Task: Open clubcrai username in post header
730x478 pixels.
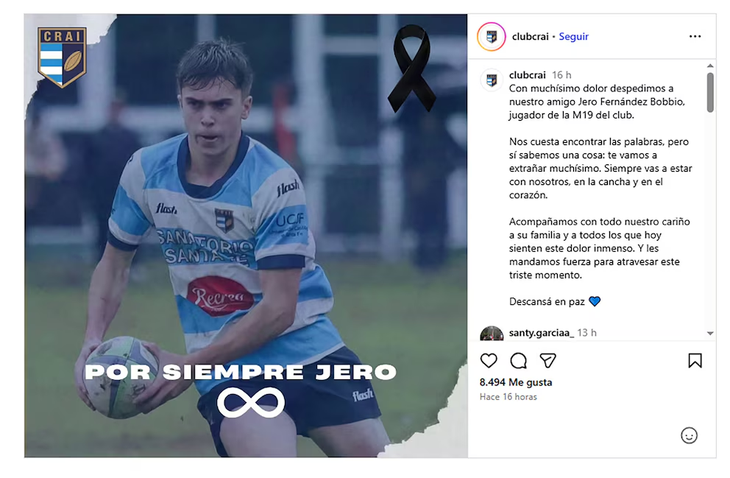Action: coord(530,36)
